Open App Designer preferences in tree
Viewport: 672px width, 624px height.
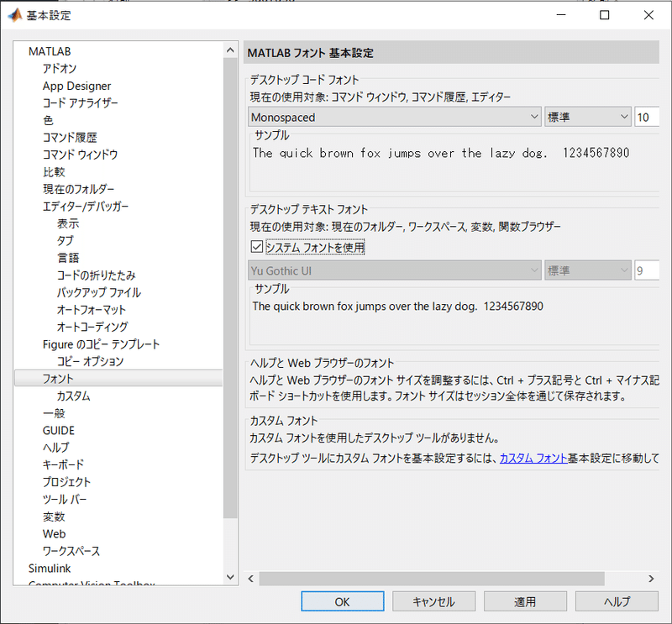tap(76, 86)
